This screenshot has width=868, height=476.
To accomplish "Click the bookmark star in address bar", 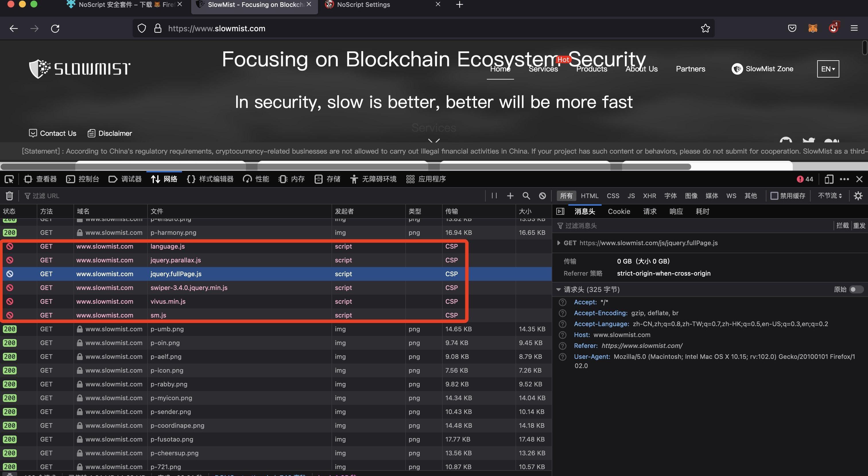I will tap(705, 28).
